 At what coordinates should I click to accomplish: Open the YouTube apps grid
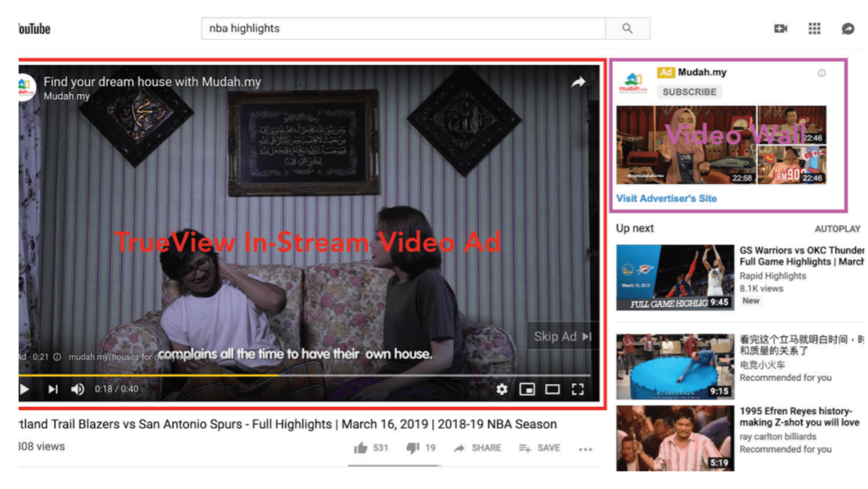(815, 28)
